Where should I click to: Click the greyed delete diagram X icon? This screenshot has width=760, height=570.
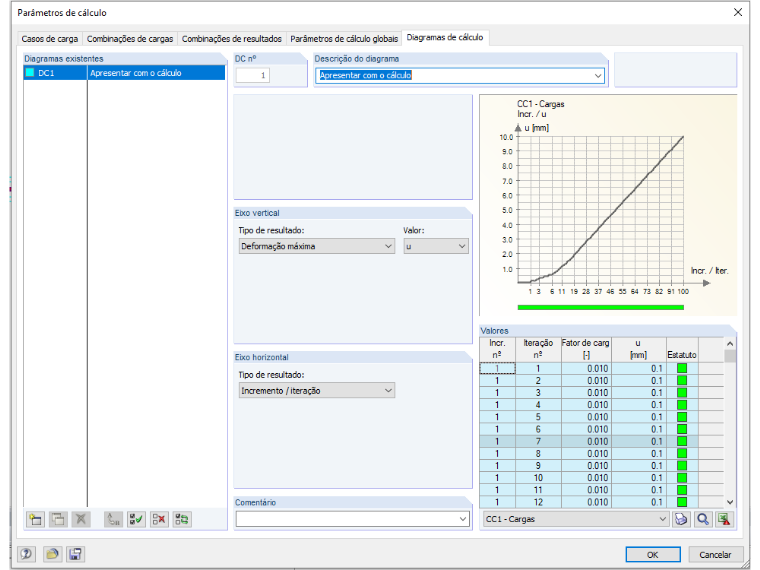pos(81,520)
